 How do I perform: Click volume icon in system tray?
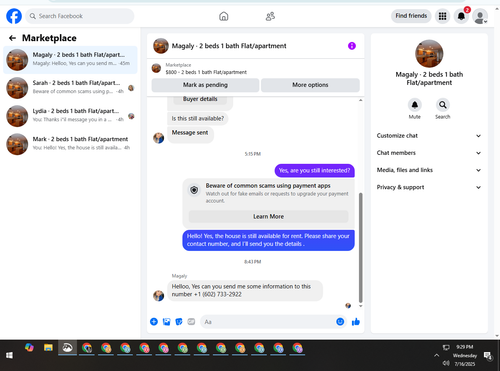[x=446, y=363]
